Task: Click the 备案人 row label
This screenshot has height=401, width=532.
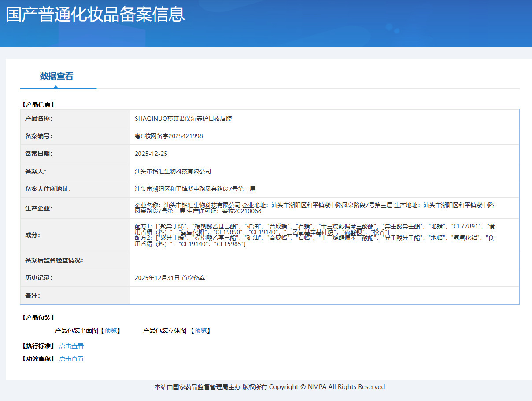Action: 36,171
